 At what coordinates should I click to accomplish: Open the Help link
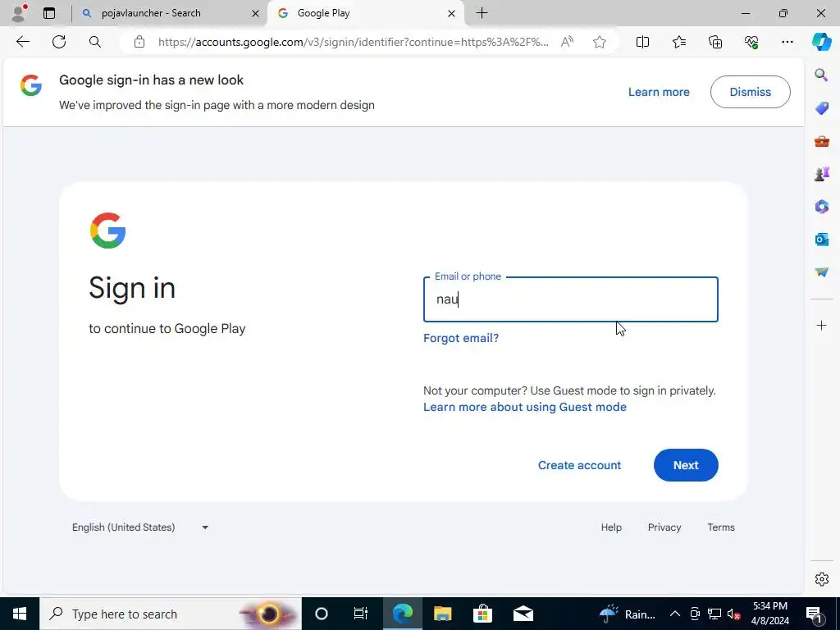click(611, 527)
